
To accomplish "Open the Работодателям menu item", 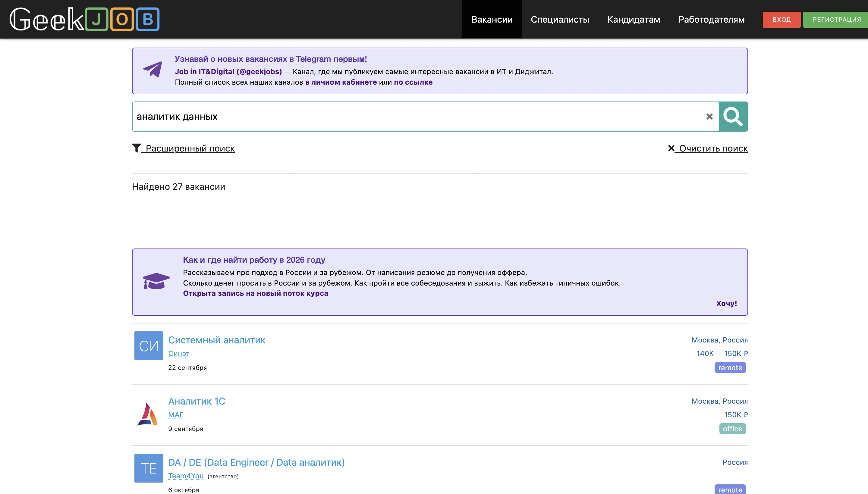I will tap(711, 19).
